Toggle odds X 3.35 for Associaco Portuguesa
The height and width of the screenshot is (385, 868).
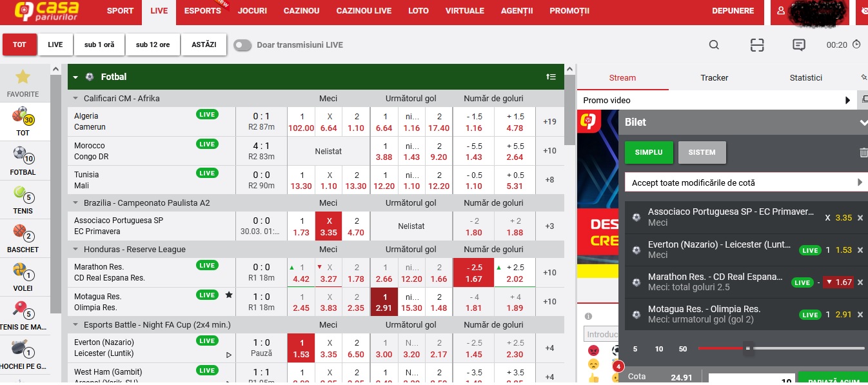click(328, 226)
